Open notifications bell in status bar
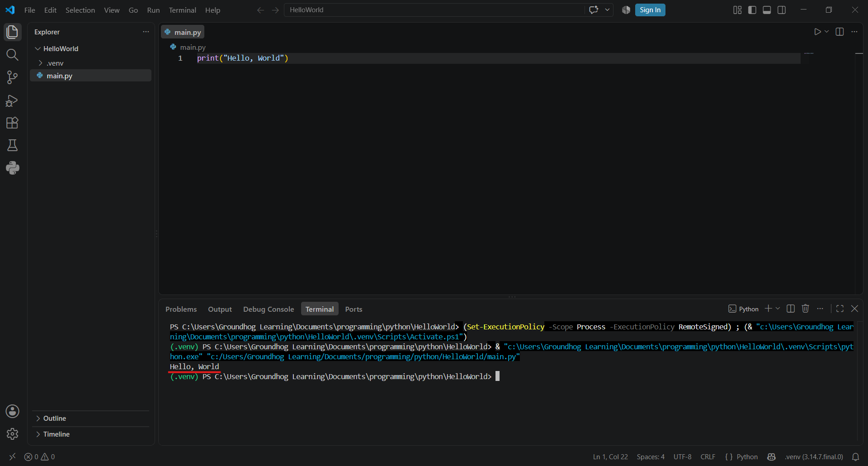Viewport: 868px width, 466px height. pos(856,457)
